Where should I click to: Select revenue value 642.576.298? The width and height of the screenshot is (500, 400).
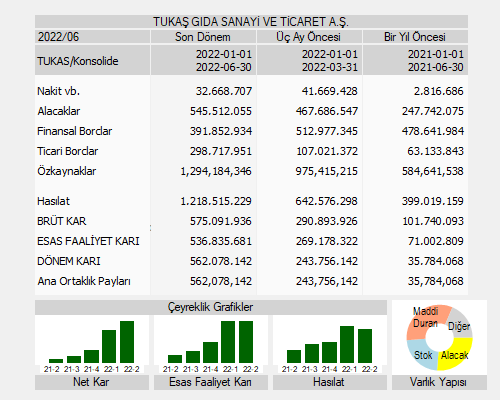[x=327, y=201]
